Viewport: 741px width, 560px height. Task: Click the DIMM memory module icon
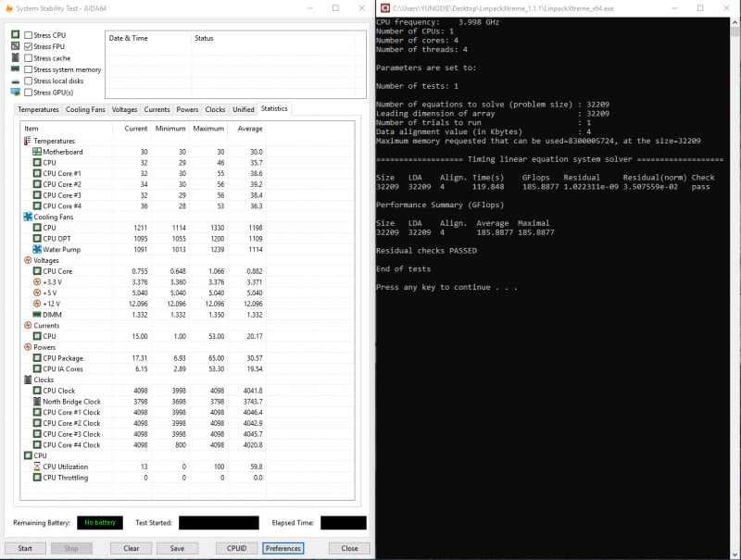(x=37, y=315)
